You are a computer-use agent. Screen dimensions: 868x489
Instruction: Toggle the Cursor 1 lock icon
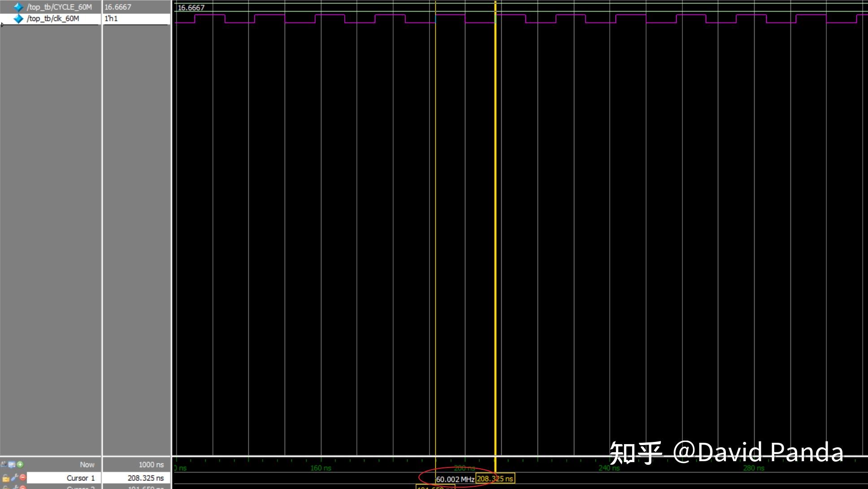coord(5,478)
